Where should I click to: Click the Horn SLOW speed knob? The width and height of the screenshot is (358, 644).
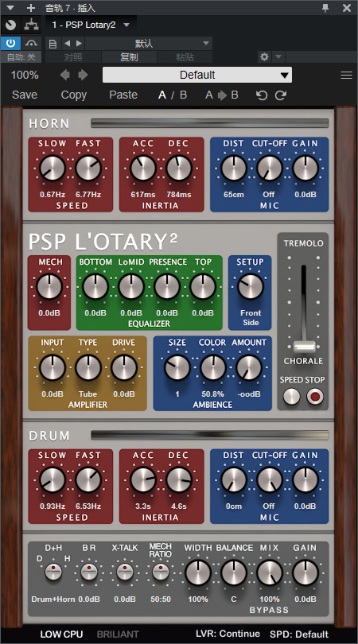(53, 169)
